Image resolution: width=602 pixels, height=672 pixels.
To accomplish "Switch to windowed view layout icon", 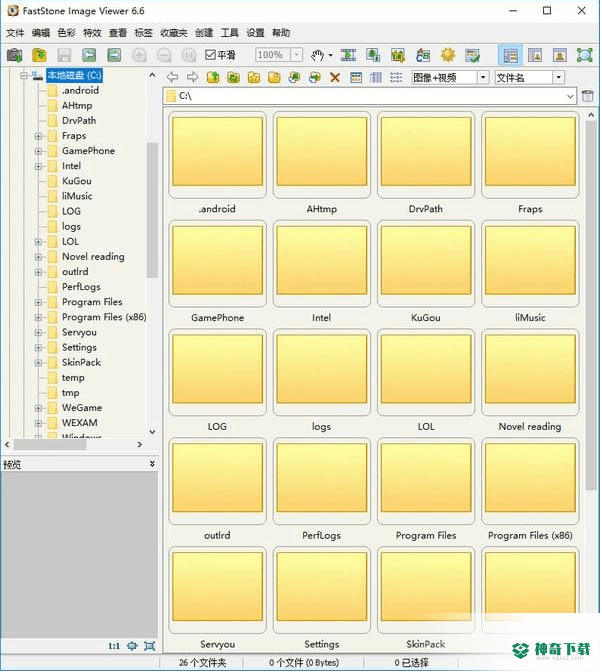I will (535, 55).
